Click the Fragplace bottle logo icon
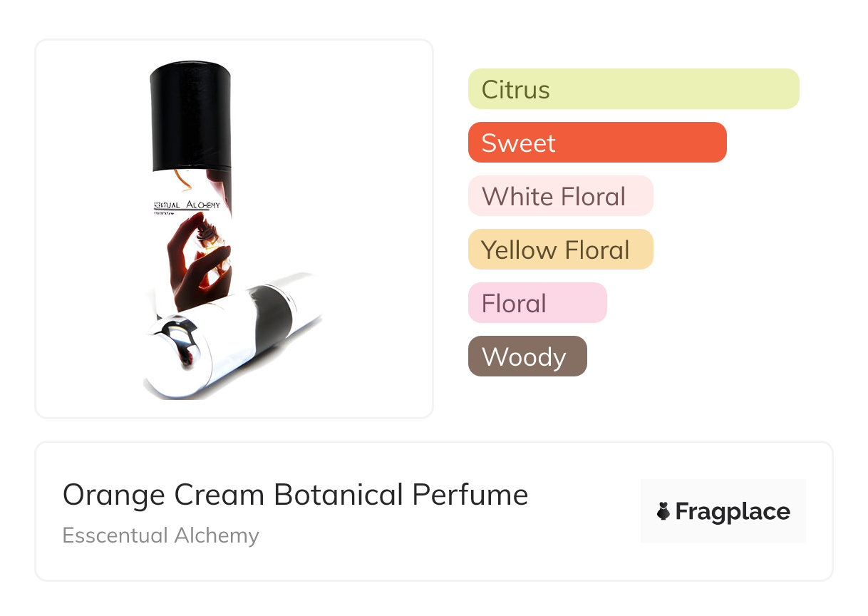The width and height of the screenshot is (868, 616). point(663,511)
